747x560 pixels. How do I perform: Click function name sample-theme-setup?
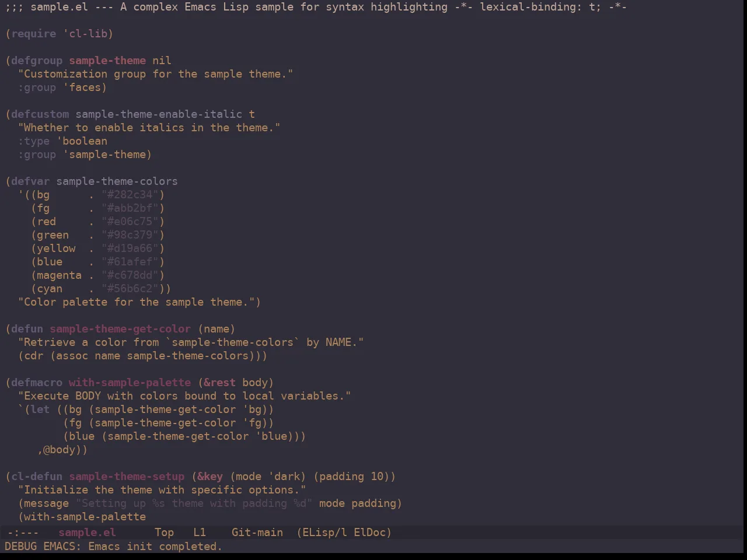coord(127,477)
